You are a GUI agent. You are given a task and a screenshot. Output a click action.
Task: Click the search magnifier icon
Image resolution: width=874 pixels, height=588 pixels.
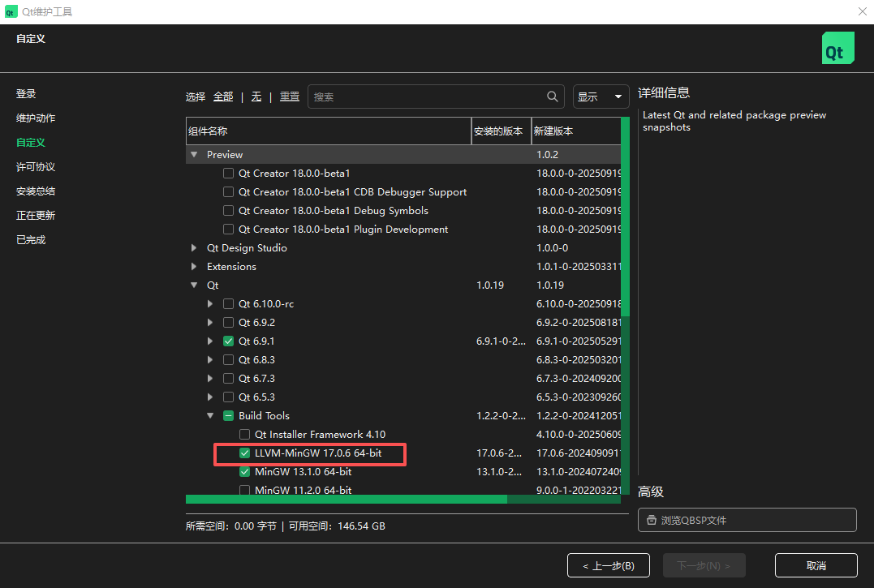tap(552, 97)
